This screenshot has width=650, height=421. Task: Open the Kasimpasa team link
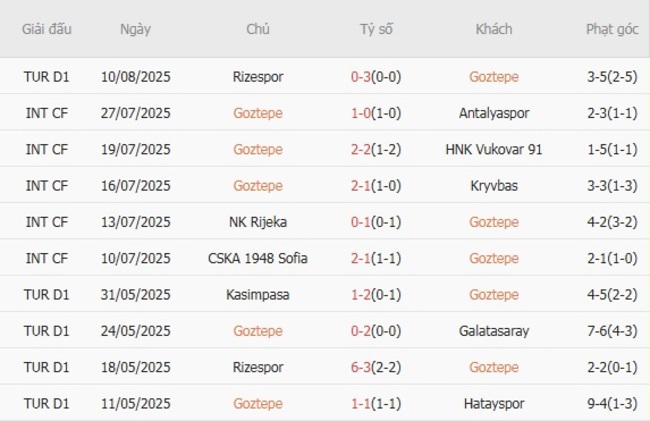(258, 294)
